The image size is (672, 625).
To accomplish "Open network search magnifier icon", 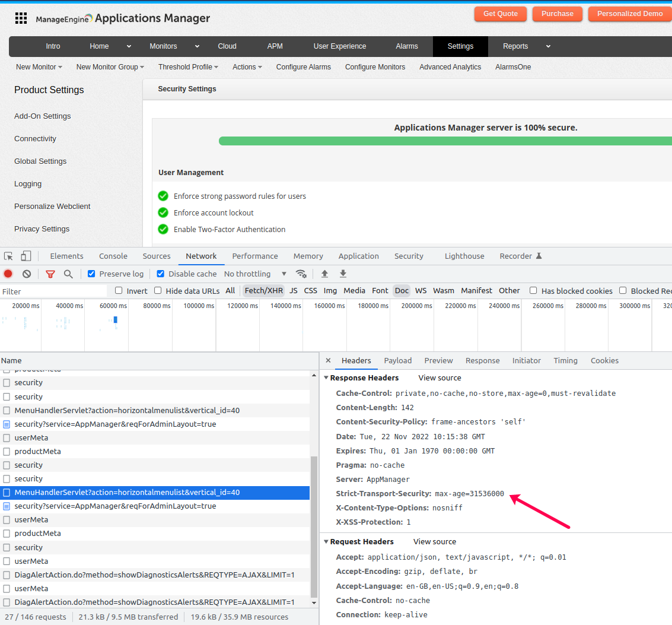I will 68,274.
